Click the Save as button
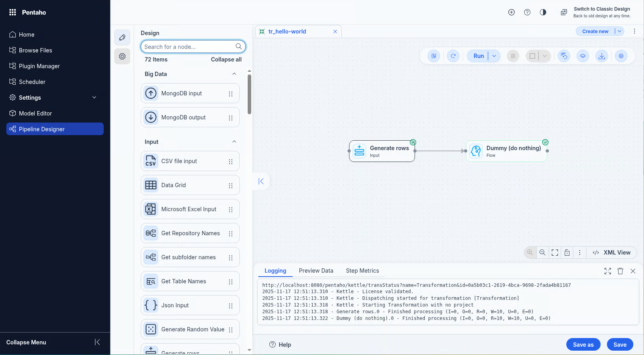Image resolution: width=644 pixels, height=355 pixels. (583, 345)
